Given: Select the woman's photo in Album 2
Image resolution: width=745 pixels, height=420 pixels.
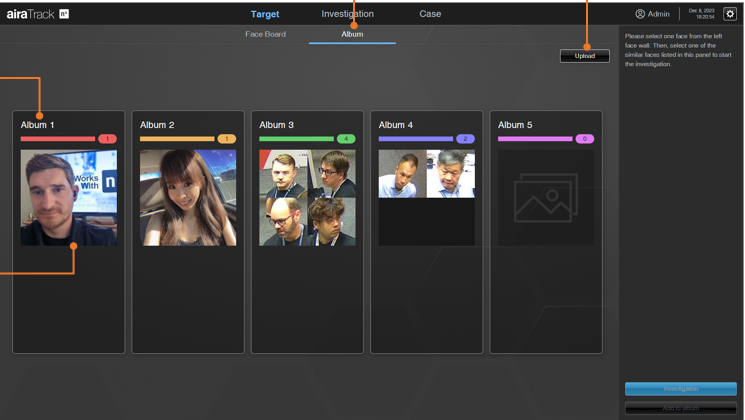Looking at the screenshot, I should pos(188,198).
